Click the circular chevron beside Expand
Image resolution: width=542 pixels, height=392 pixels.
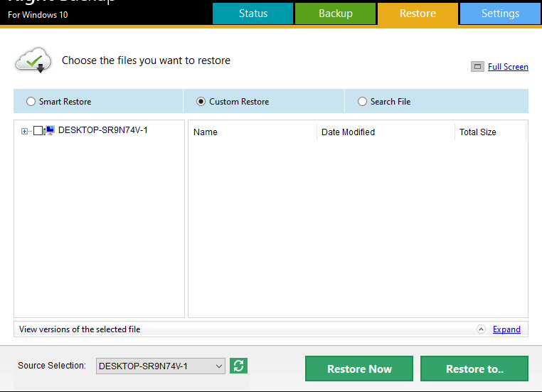click(481, 329)
